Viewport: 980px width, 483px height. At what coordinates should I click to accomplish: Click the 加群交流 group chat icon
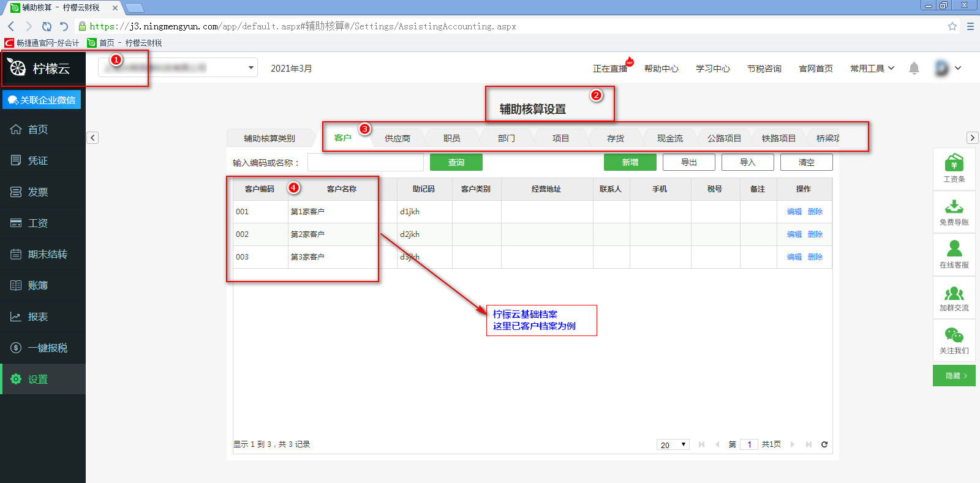954,297
